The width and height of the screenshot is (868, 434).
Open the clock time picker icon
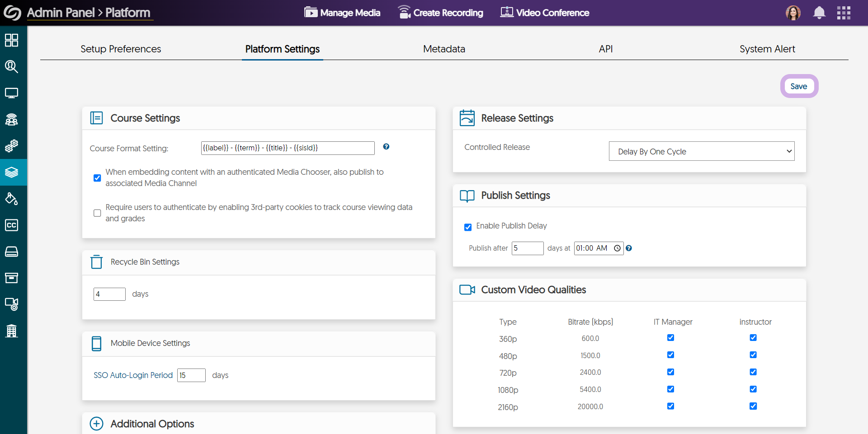coord(617,248)
